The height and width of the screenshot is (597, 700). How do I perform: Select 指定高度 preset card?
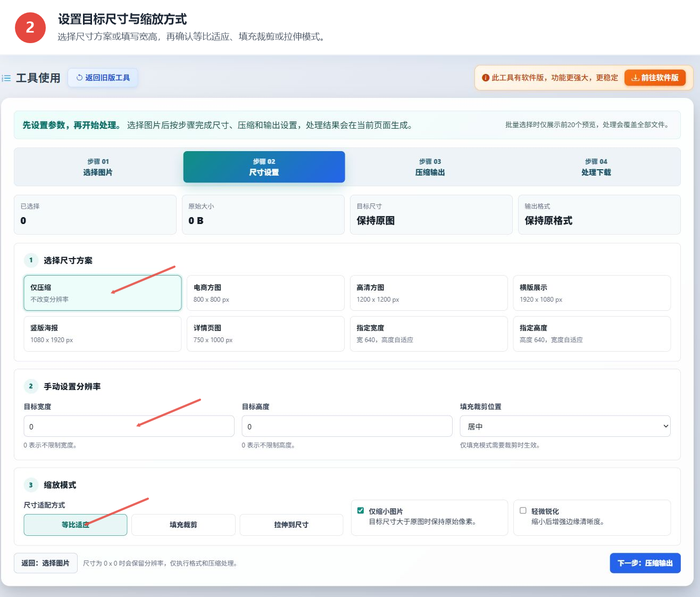click(x=591, y=334)
